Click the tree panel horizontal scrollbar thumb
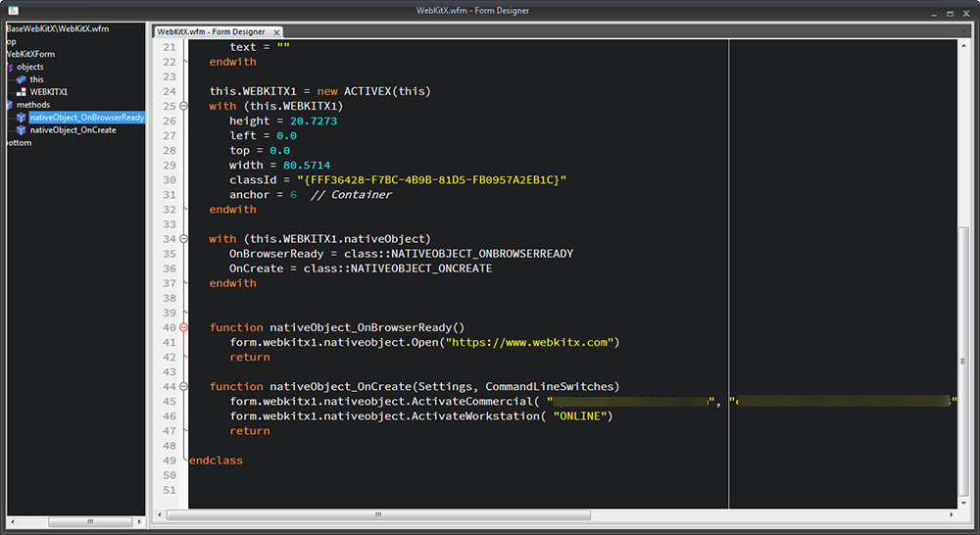Screen dimensions: 980x535 click(x=90, y=521)
